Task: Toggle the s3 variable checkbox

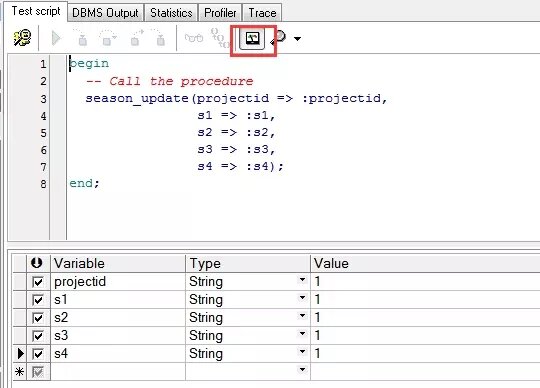Action: click(38, 336)
